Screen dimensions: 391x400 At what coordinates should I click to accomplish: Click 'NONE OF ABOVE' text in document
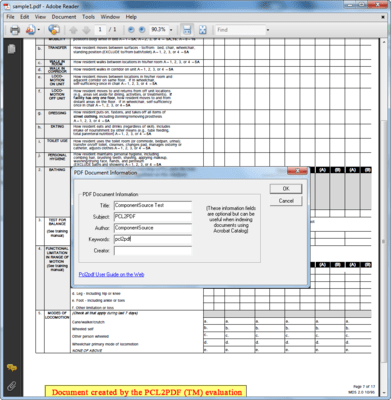(x=87, y=351)
